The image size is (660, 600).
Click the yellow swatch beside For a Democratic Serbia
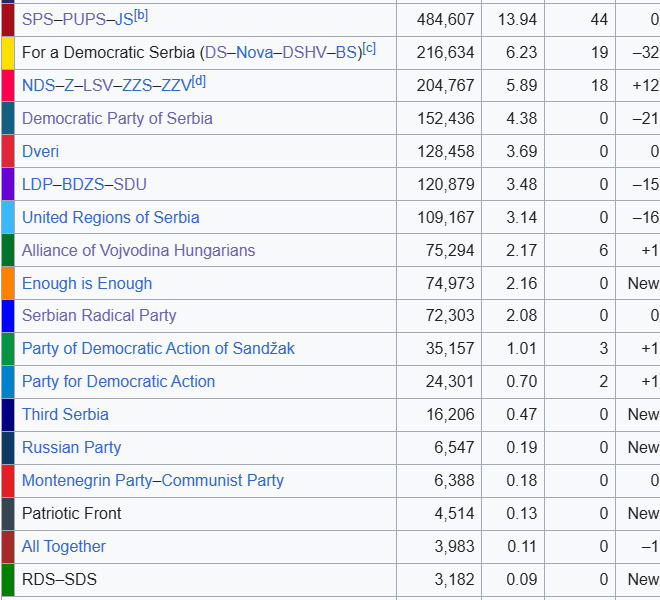[7, 52]
